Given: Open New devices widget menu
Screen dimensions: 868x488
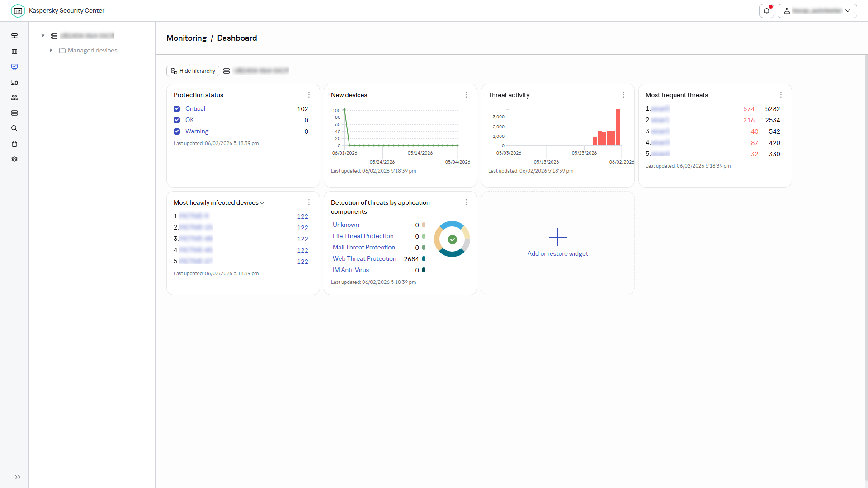Looking at the screenshot, I should [467, 95].
